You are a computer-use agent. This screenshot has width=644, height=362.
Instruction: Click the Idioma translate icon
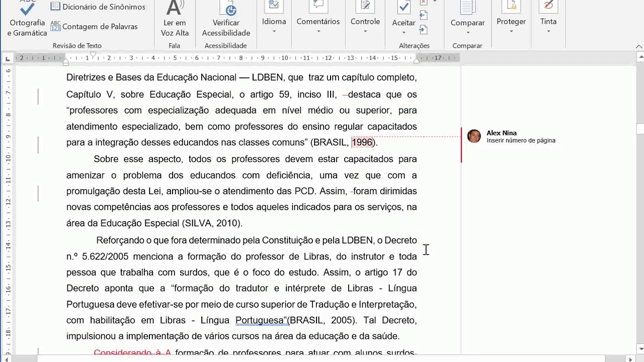[x=274, y=6]
